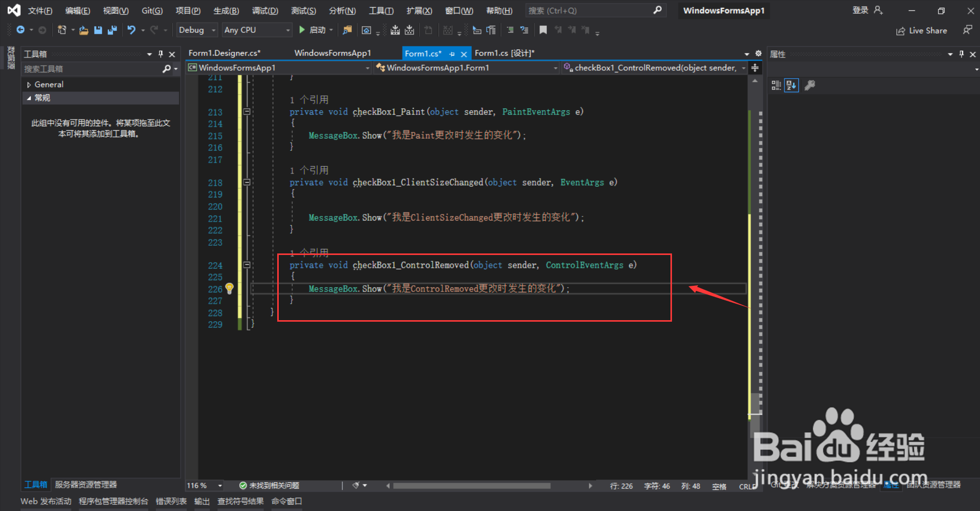Screen dimensions: 980x511
Task: Pin the Form1.cs* tab
Action: click(452, 54)
